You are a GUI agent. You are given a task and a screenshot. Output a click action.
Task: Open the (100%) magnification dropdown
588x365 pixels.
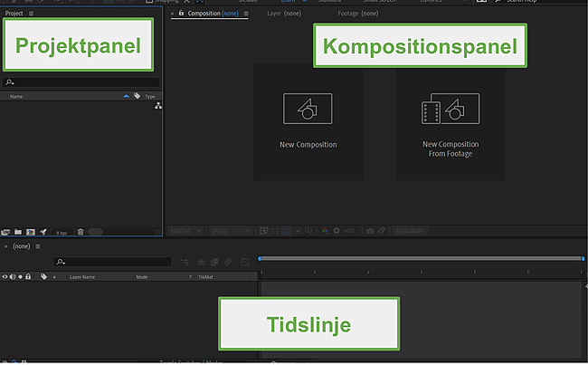pyautogui.click(x=185, y=231)
